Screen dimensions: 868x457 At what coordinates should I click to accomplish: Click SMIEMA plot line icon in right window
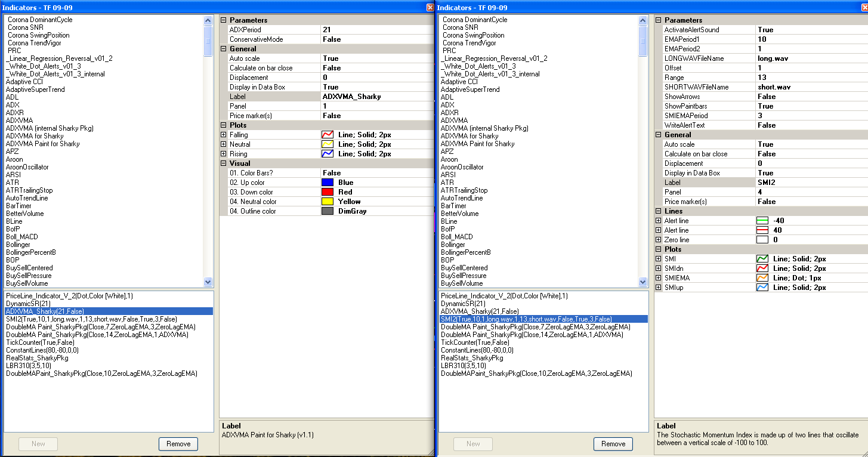(x=762, y=278)
